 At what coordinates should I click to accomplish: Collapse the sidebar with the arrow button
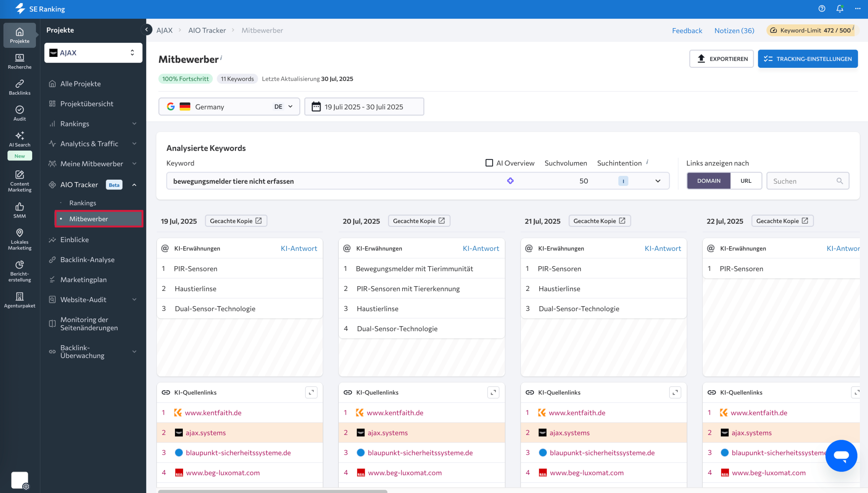[146, 30]
